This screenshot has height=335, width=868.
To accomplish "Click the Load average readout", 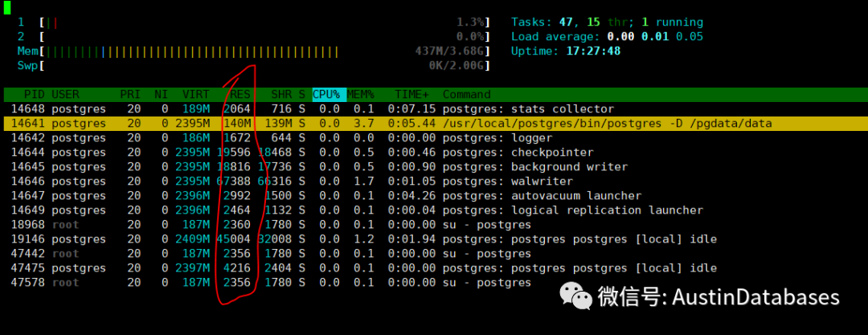I will click(x=608, y=37).
